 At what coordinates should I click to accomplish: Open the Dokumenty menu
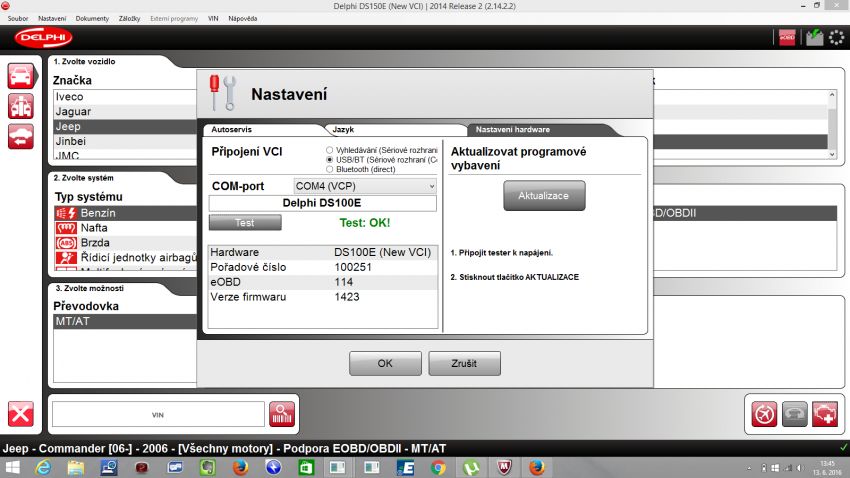[92, 18]
